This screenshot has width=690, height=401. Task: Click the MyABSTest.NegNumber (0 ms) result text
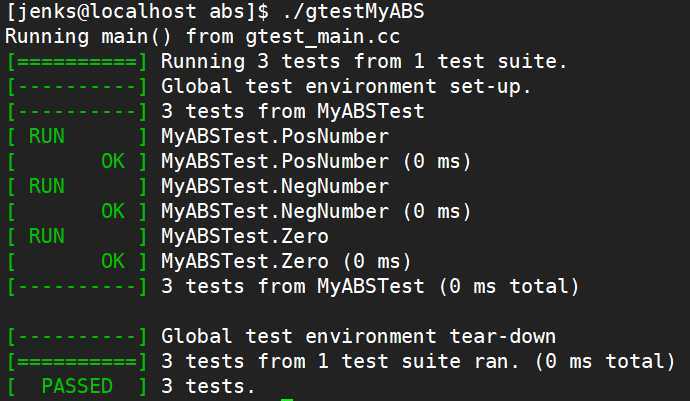tap(316, 212)
